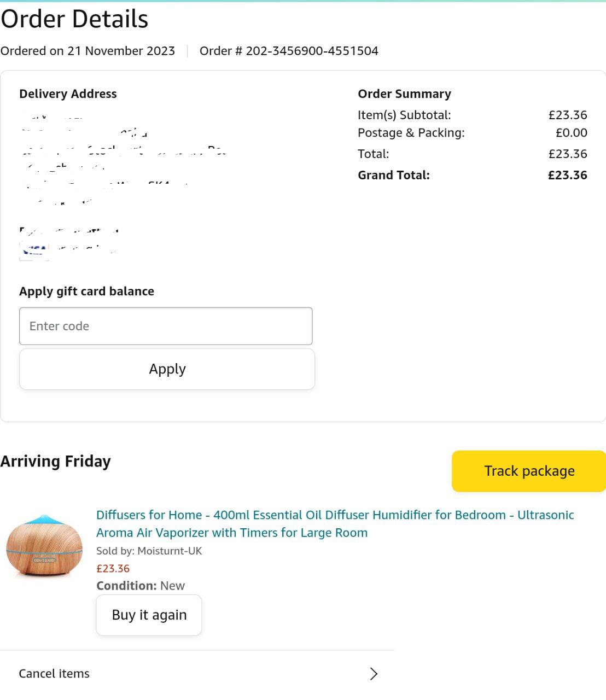606x700 pixels.
Task: Click the Grand Total label
Action: pyautogui.click(x=394, y=175)
